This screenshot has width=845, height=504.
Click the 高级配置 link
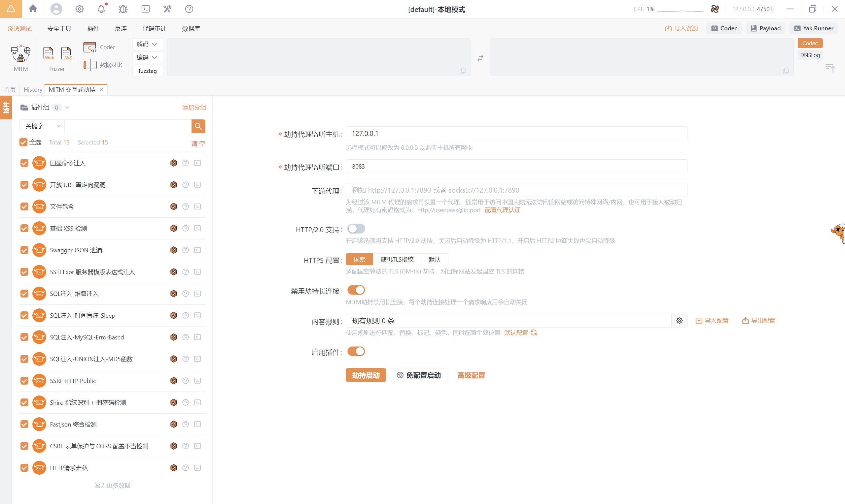pos(471,375)
